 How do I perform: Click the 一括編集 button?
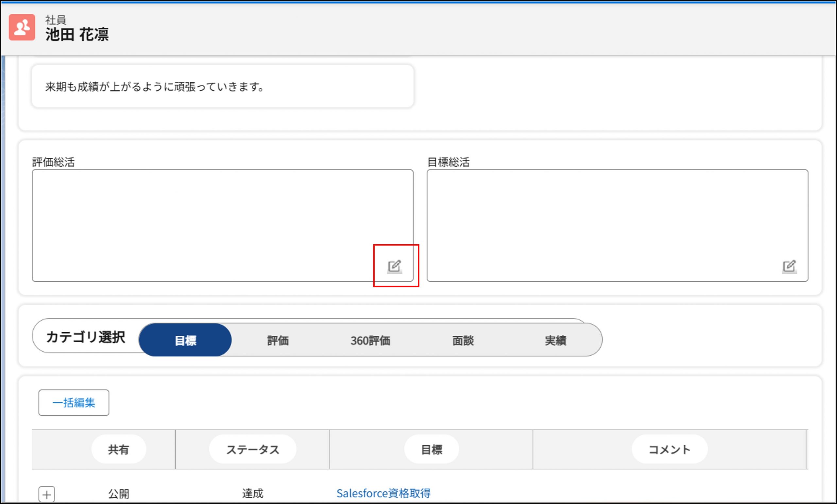click(74, 403)
